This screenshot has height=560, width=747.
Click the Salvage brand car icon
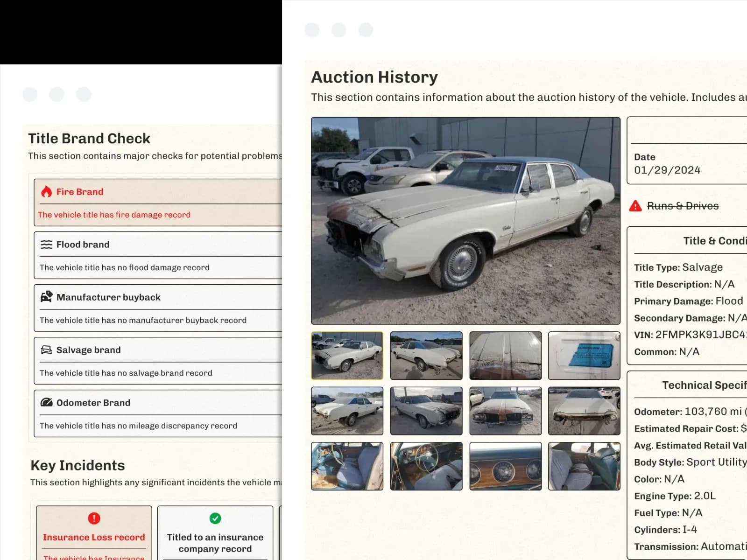coord(46,350)
